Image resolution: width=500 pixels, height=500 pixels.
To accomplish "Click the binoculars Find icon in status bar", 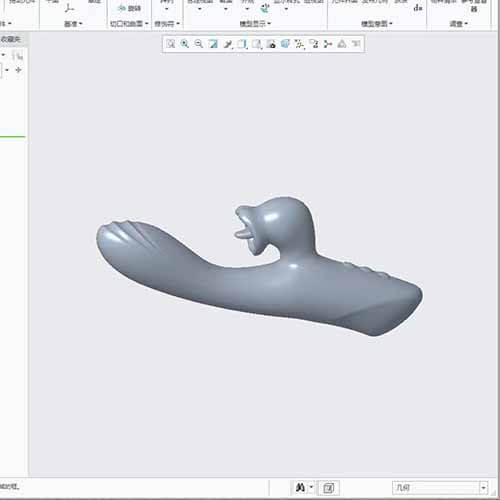I will point(300,488).
